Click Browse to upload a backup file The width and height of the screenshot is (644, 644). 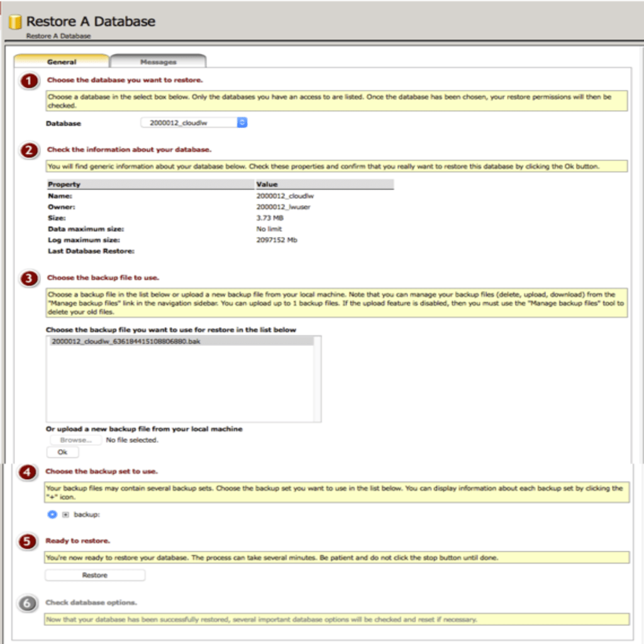(75, 440)
